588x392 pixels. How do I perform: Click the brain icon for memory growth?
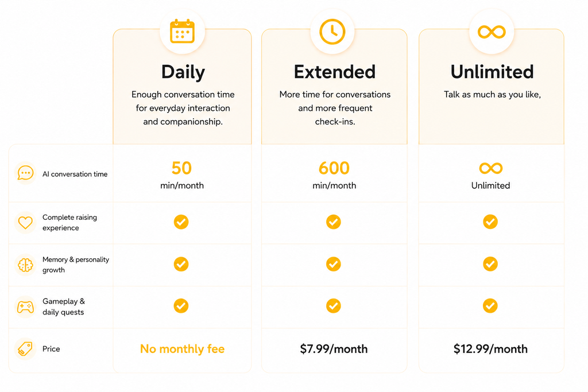coord(25,265)
